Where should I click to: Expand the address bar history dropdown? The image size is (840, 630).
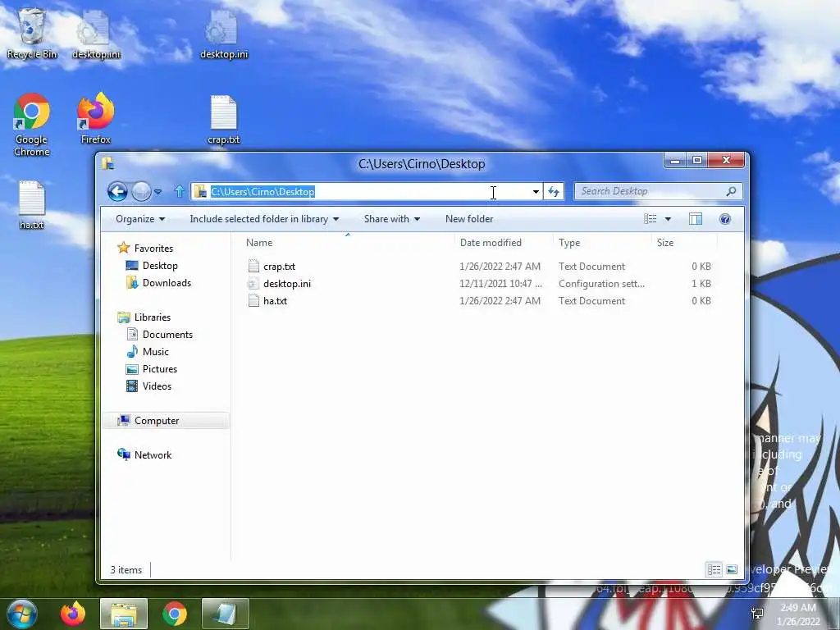(x=535, y=191)
